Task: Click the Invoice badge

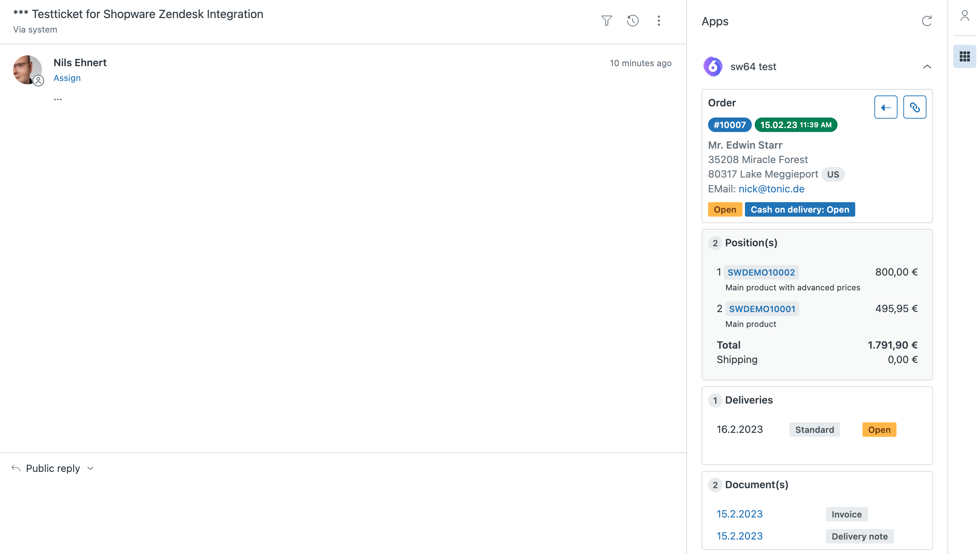Action: click(x=847, y=514)
